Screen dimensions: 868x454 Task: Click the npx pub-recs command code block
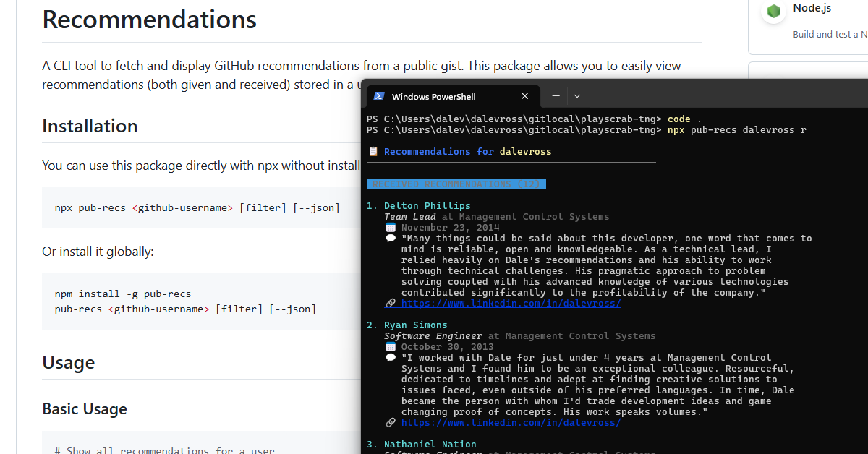tap(202, 208)
